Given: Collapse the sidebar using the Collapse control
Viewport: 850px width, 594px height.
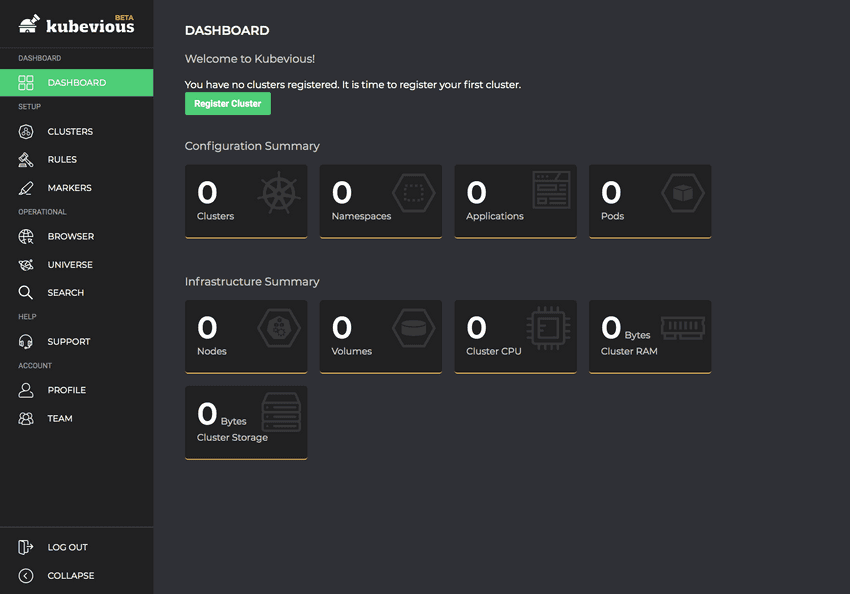Looking at the screenshot, I should (x=24, y=575).
